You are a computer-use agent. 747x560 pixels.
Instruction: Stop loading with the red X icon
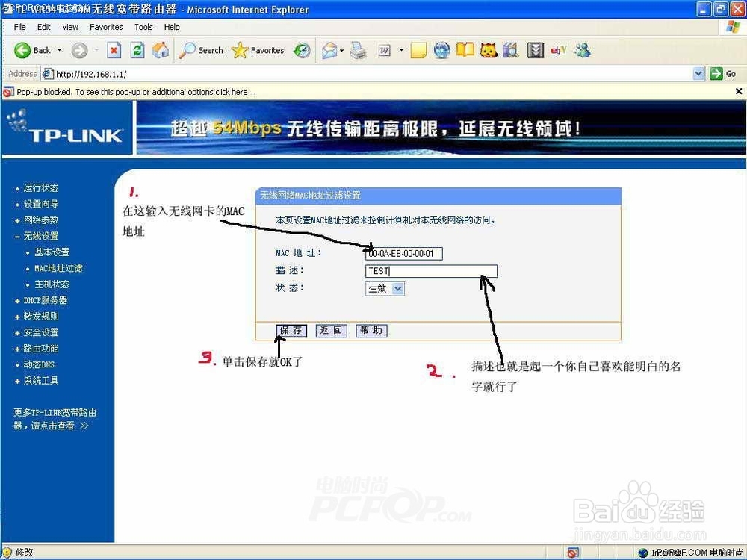click(x=114, y=50)
